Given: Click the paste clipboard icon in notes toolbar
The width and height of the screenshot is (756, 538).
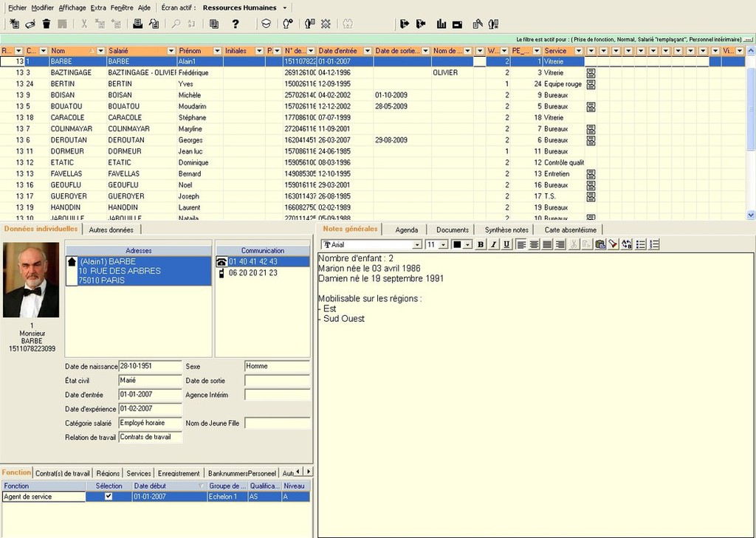Looking at the screenshot, I should (599, 244).
